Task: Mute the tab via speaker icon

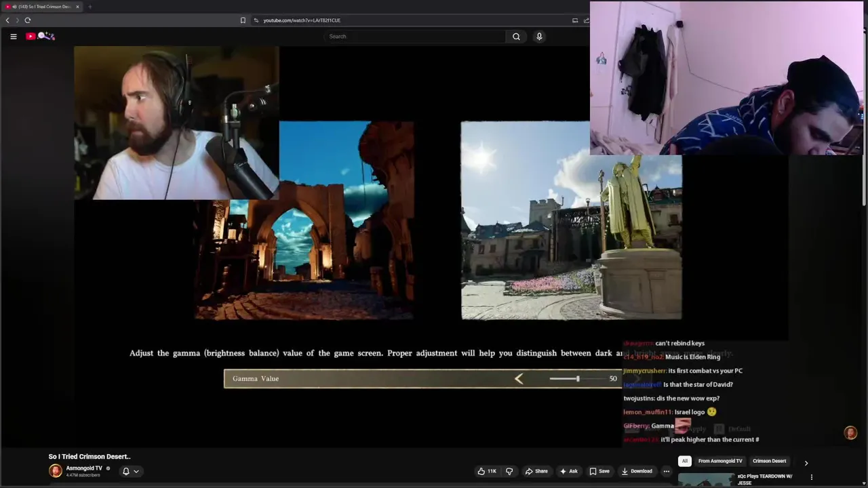Action: (14, 7)
